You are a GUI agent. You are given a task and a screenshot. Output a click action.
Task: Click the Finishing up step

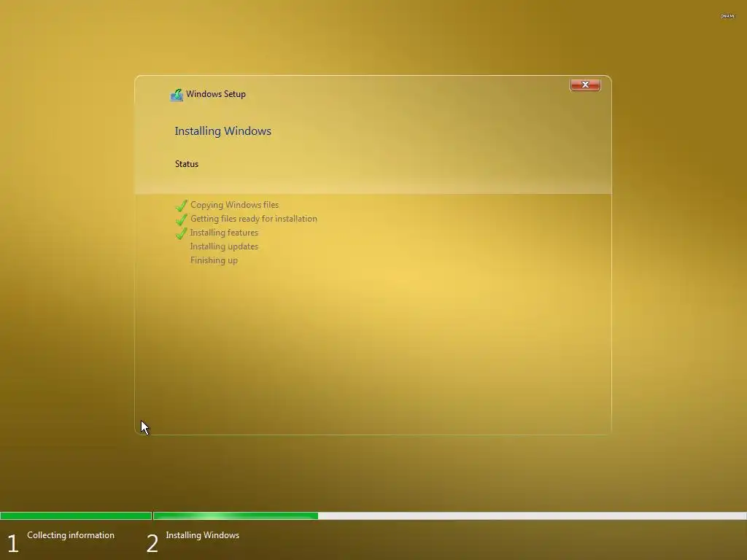click(214, 260)
